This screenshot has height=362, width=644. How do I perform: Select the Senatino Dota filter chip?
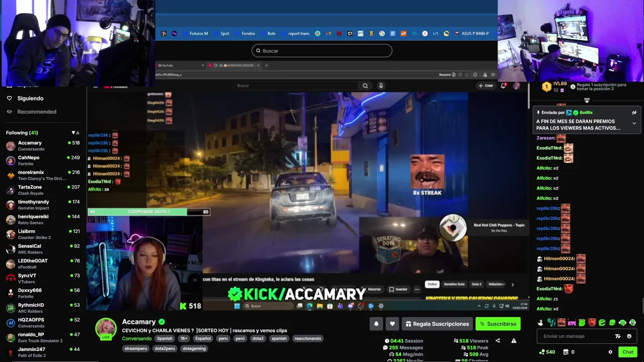pos(454,284)
